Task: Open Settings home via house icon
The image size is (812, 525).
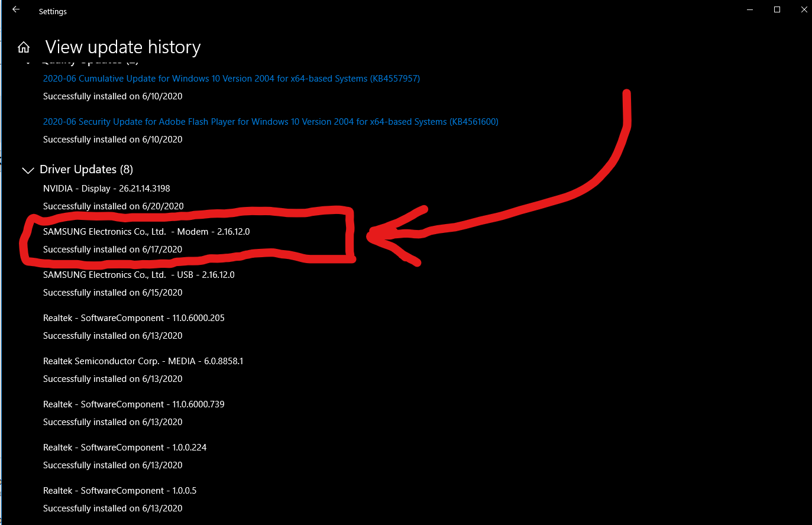Action: tap(24, 47)
